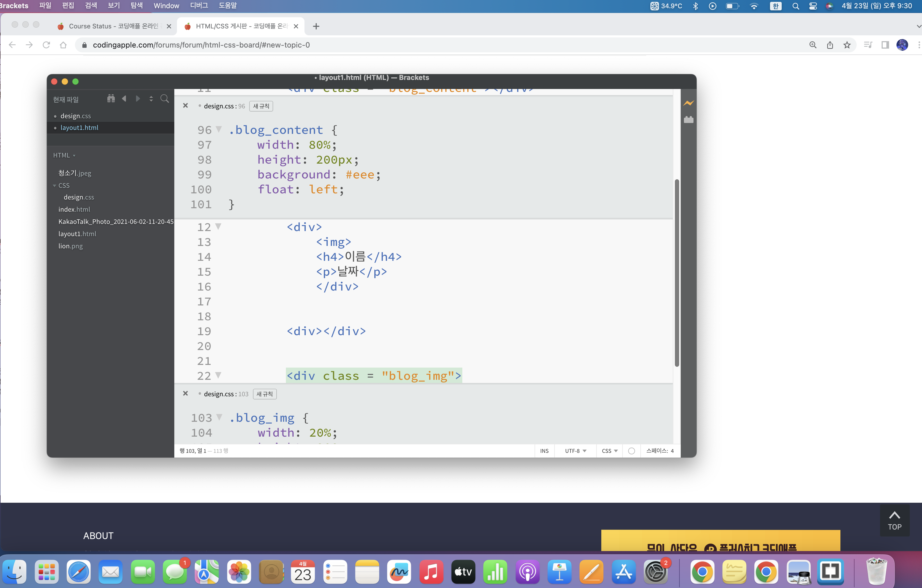Click the battery status in menu bar

coord(733,6)
